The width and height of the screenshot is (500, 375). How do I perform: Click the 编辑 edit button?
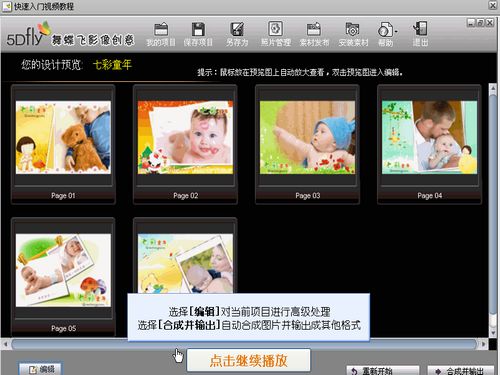coord(40,369)
